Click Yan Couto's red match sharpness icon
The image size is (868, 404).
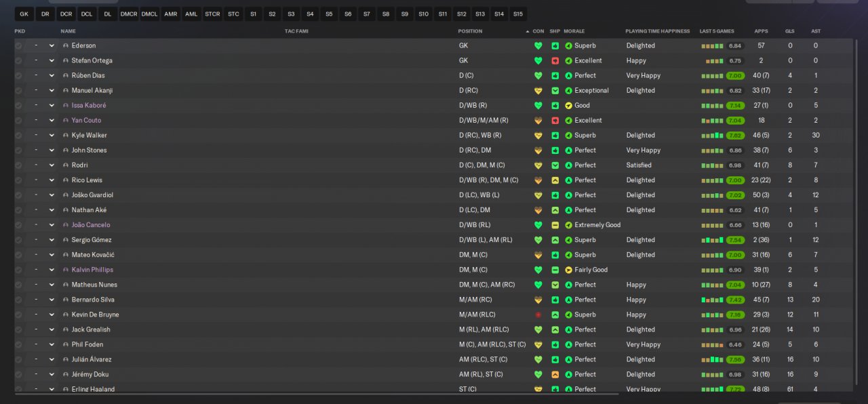click(x=555, y=121)
